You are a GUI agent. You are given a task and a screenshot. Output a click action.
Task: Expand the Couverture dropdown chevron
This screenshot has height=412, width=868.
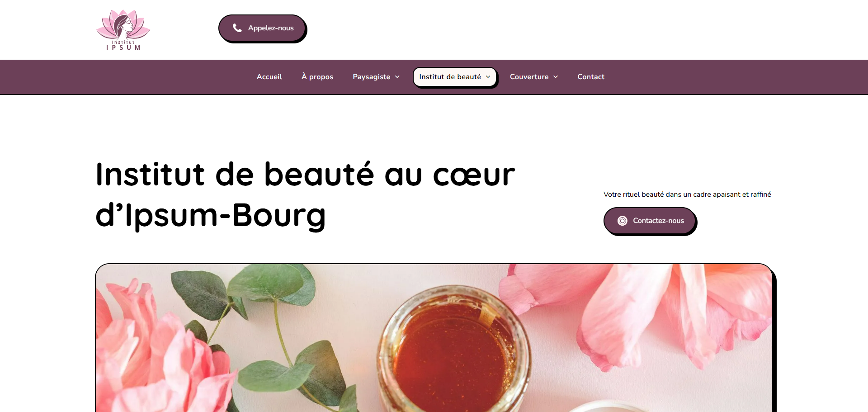tap(556, 77)
